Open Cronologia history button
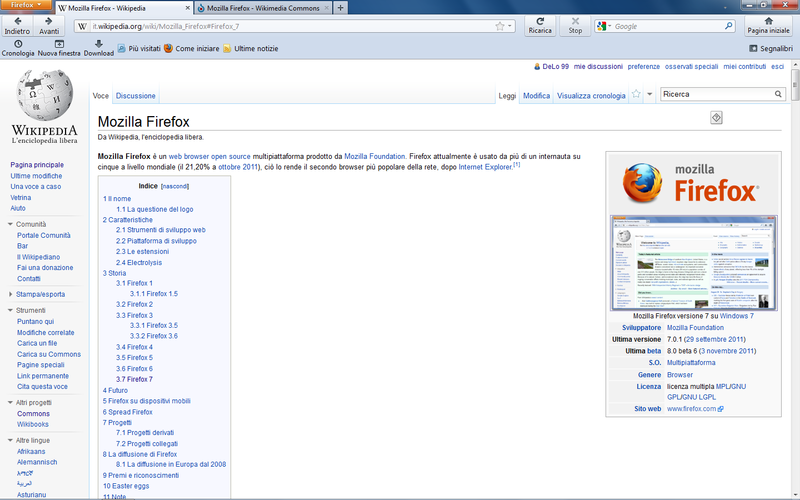 pyautogui.click(x=18, y=48)
